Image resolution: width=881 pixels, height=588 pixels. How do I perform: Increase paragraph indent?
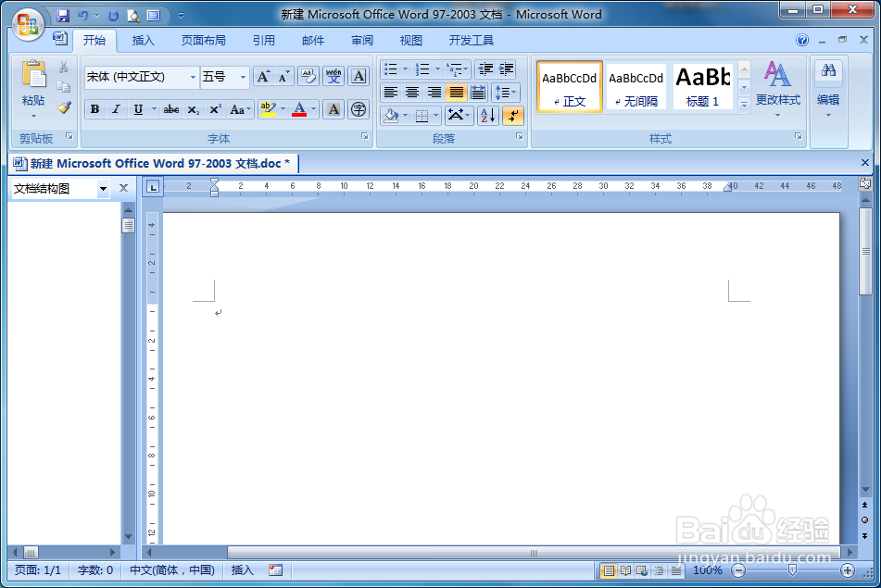[506, 69]
